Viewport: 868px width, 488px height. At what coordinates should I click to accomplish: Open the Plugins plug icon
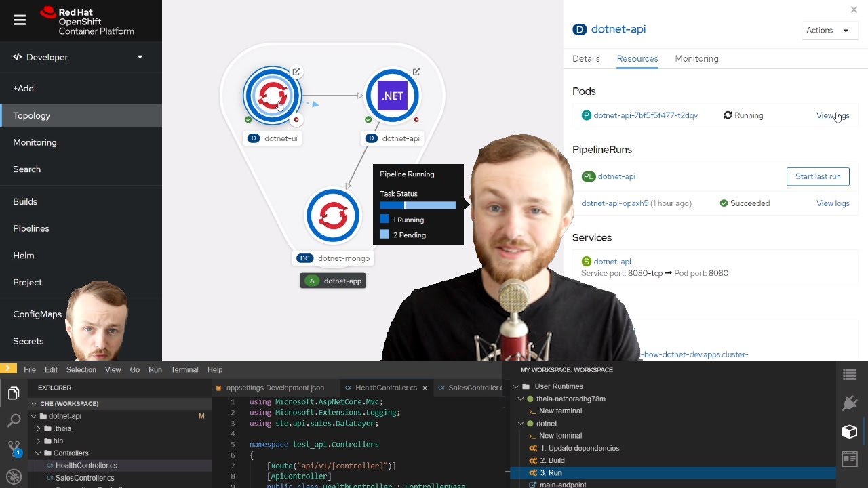pyautogui.click(x=850, y=403)
